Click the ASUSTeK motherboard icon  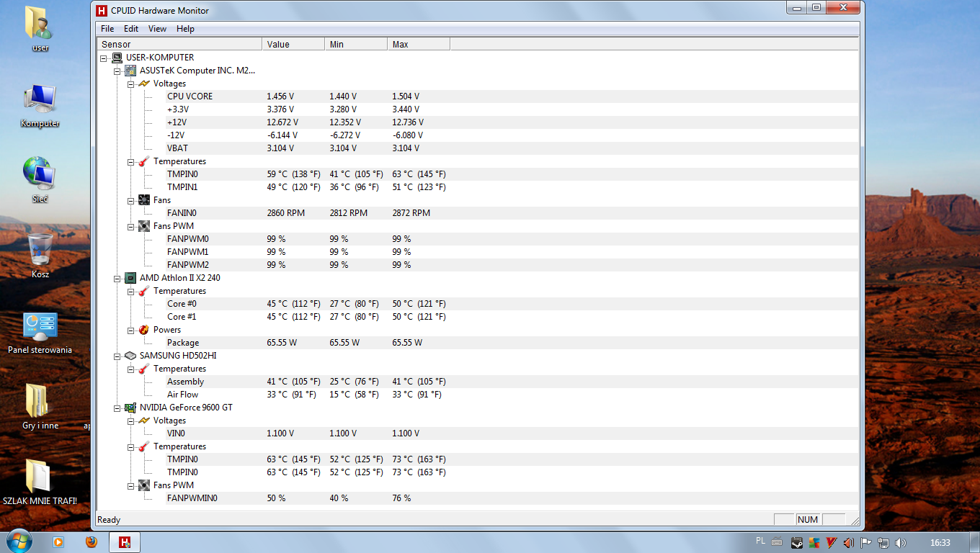tap(130, 71)
